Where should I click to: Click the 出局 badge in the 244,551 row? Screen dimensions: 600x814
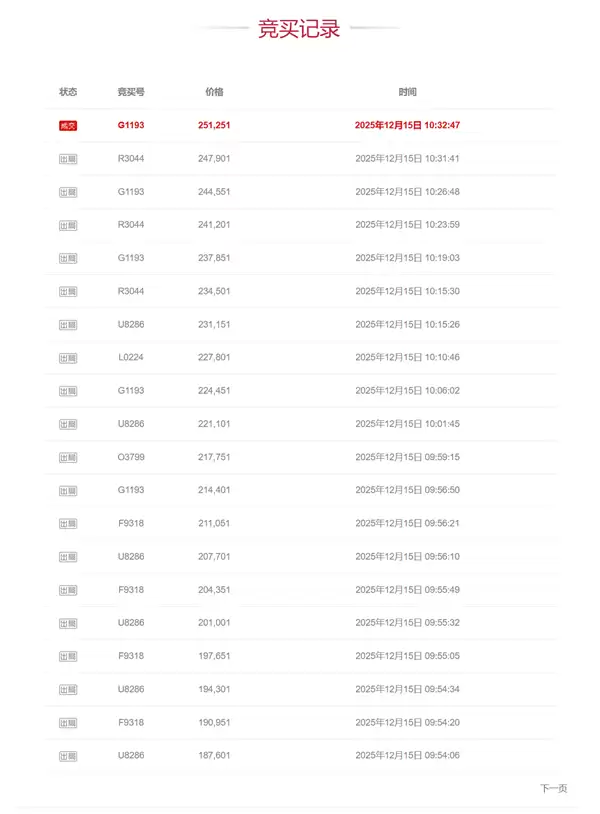[68, 192]
